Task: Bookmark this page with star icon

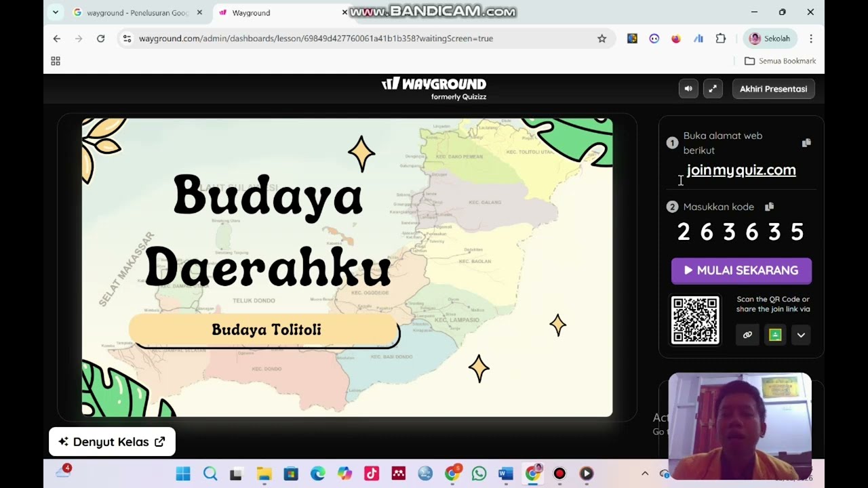Action: click(601, 39)
